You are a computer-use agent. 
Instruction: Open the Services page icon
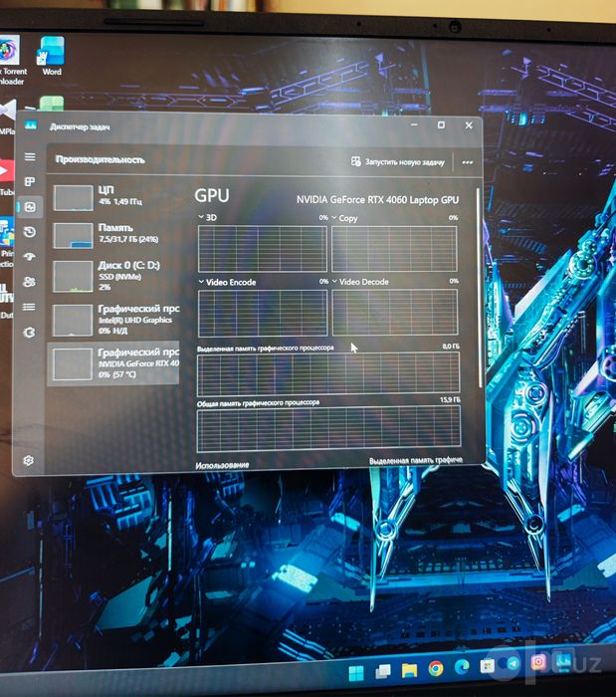click(x=29, y=332)
